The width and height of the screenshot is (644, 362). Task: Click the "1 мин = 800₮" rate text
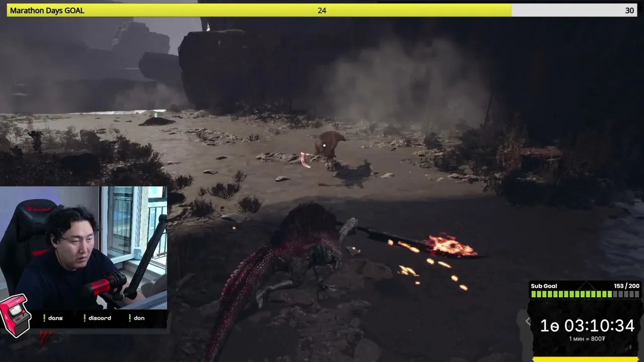(587, 339)
